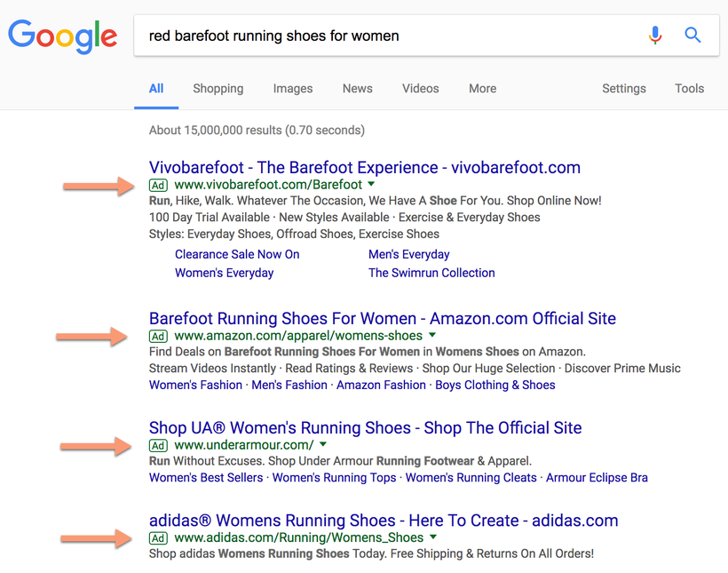Expand the dropdown arrow after www.underarmour.com/
This screenshot has width=728, height=573.
323,444
